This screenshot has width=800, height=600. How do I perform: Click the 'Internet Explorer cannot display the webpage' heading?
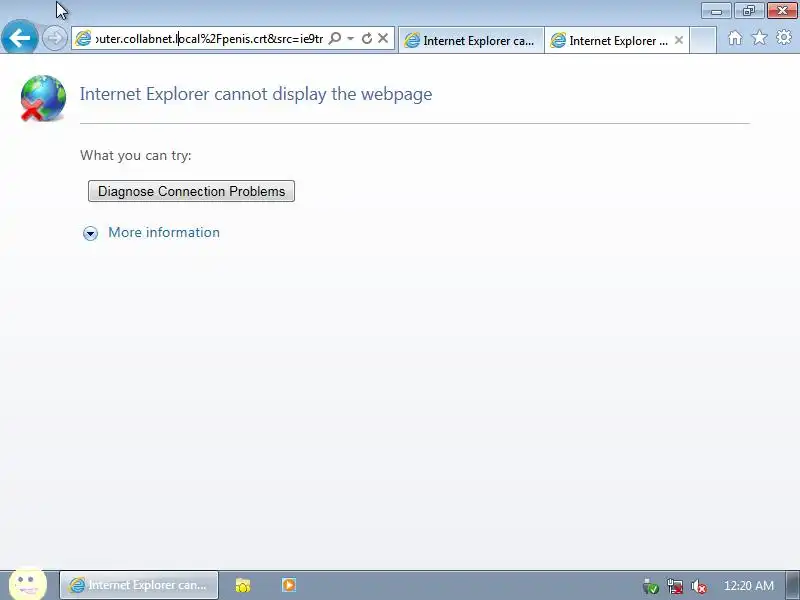256,94
